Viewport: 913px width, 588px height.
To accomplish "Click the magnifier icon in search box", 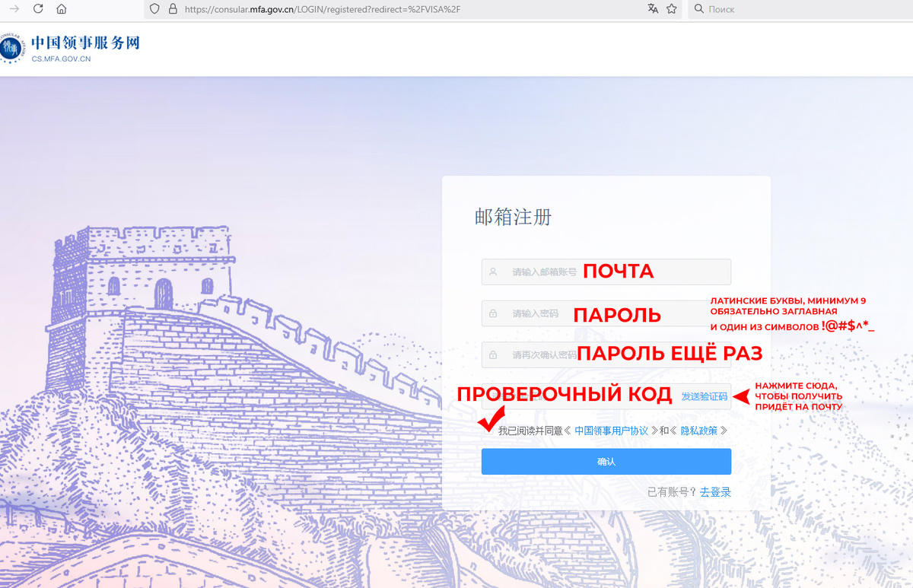I will pos(698,9).
